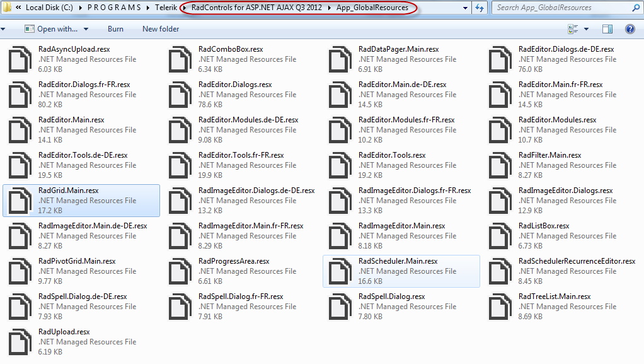Go to Local Disk (C:) in address bar
Screen dimensions: 644x364
(49, 8)
